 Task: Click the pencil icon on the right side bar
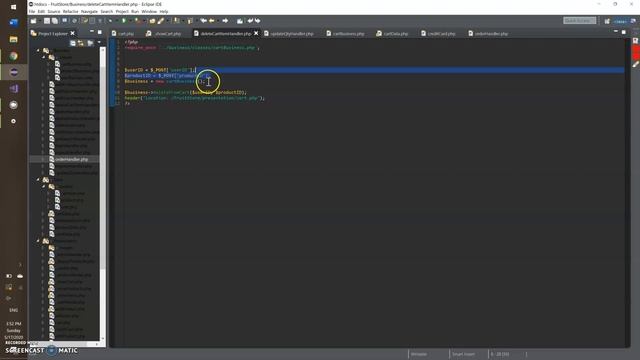636,64
